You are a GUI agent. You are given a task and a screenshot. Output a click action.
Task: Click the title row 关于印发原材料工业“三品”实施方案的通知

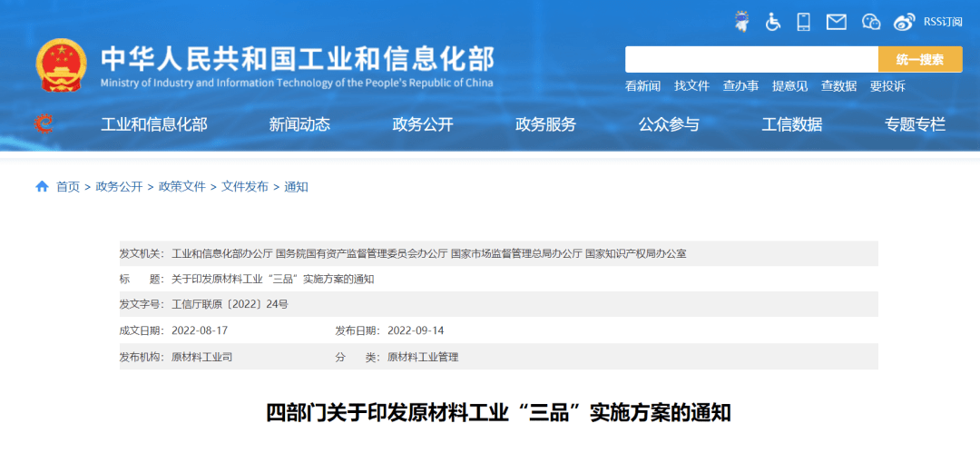[272, 279]
